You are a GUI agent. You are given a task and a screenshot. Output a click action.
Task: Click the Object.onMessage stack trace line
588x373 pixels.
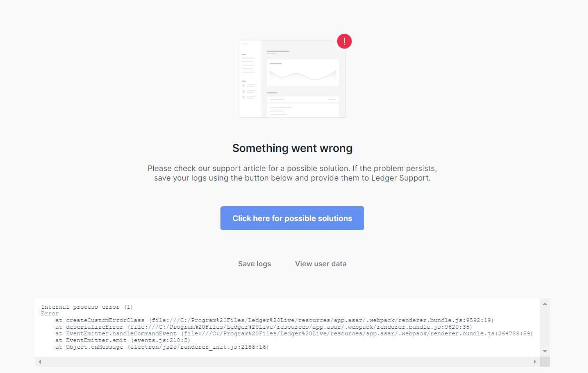click(x=162, y=347)
